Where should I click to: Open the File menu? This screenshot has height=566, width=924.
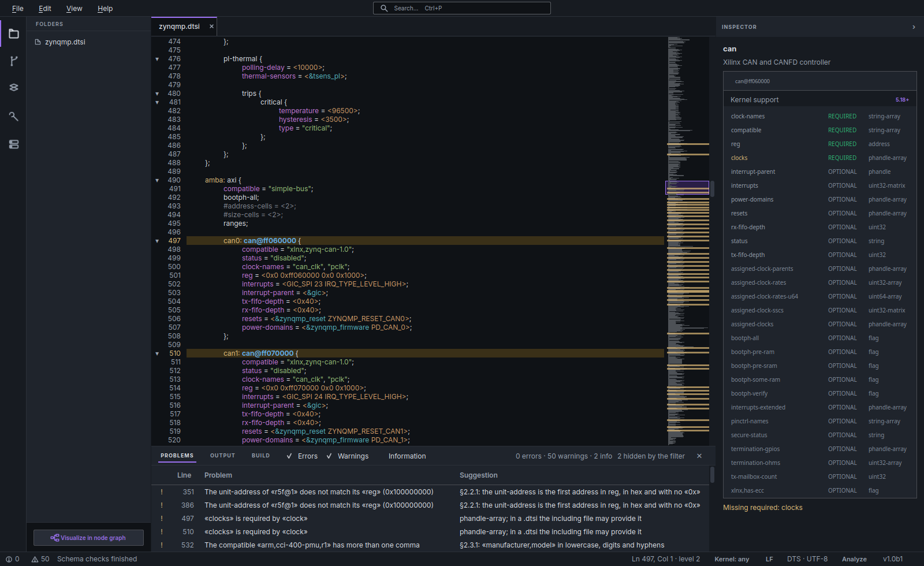click(x=18, y=9)
